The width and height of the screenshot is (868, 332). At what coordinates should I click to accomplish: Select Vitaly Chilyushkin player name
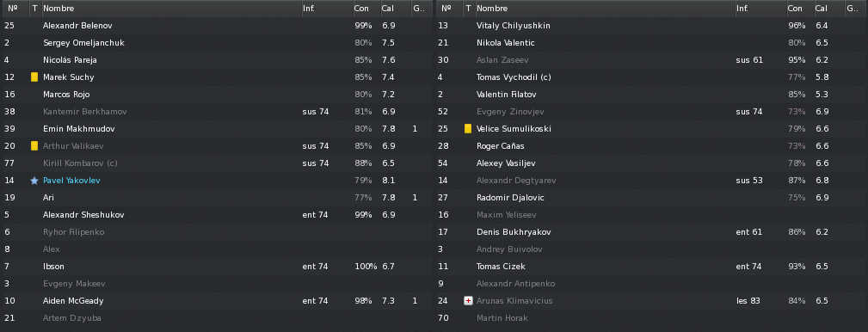tap(514, 26)
